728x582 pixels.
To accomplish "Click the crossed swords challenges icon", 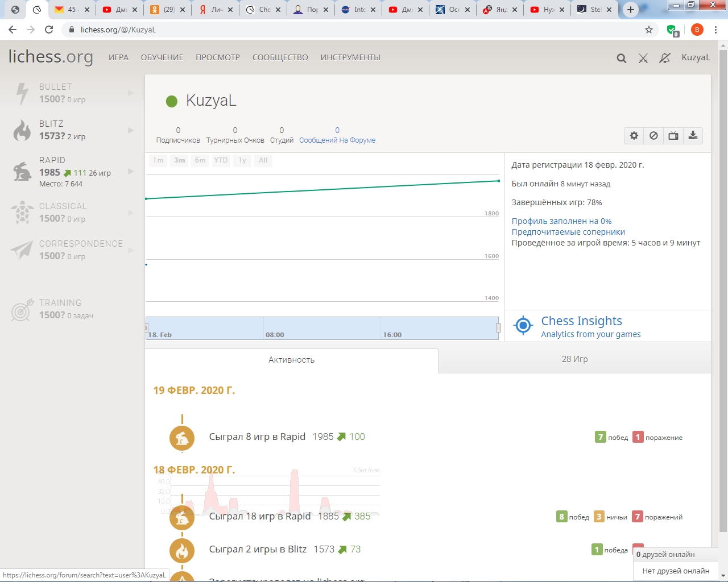I will [x=643, y=58].
